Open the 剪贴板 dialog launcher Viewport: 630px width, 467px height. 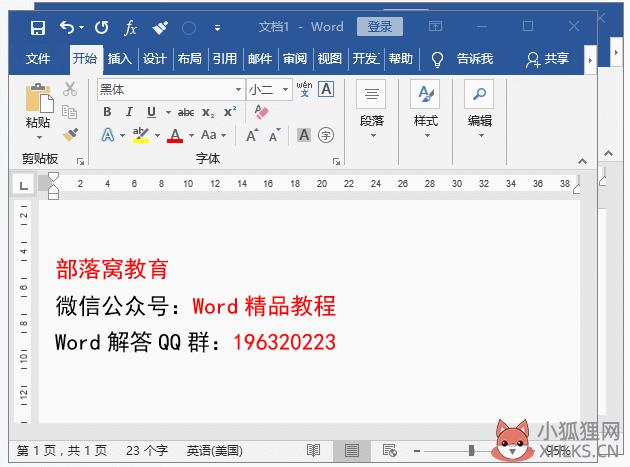tap(80, 161)
